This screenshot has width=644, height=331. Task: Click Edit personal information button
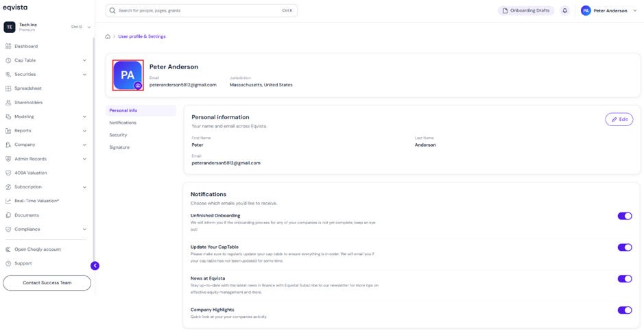point(619,119)
